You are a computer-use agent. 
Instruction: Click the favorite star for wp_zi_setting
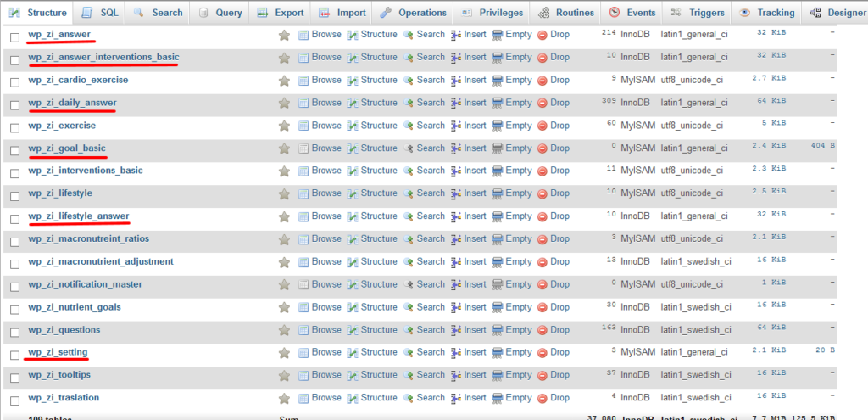click(x=284, y=353)
